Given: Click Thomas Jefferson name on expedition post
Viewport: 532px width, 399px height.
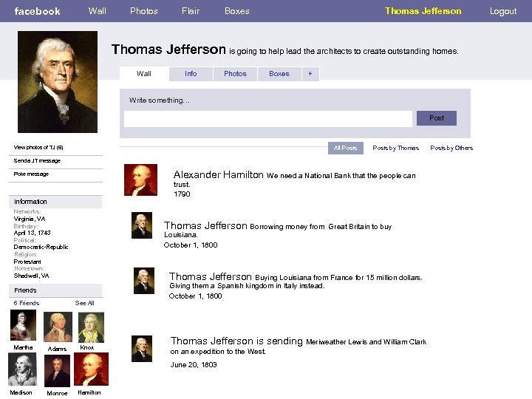Looking at the screenshot, I should (x=212, y=341).
